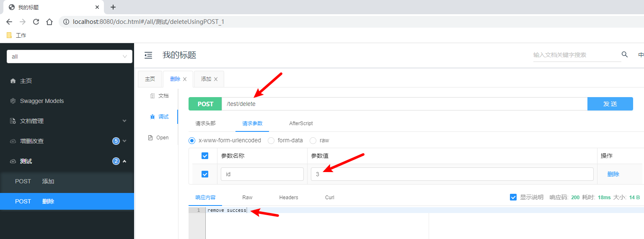Click the Swagger Models cube icon
Screen dimensions: 644x239
tap(13, 101)
